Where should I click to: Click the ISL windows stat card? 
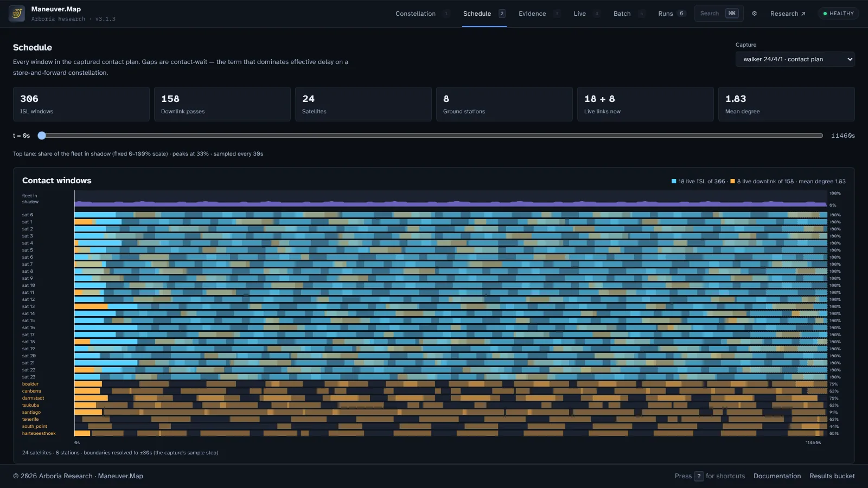[81, 104]
